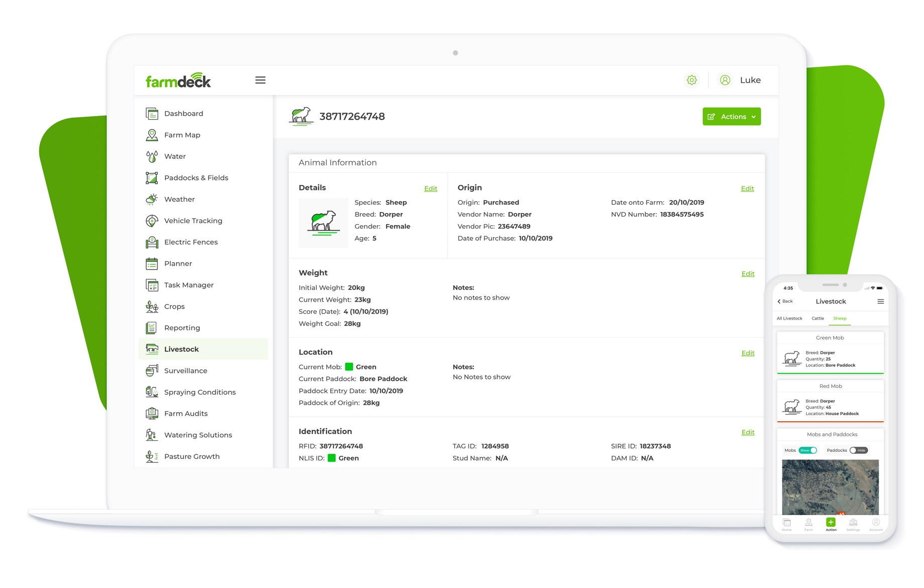
Task: Open the Weather section icon
Action: coord(151,199)
